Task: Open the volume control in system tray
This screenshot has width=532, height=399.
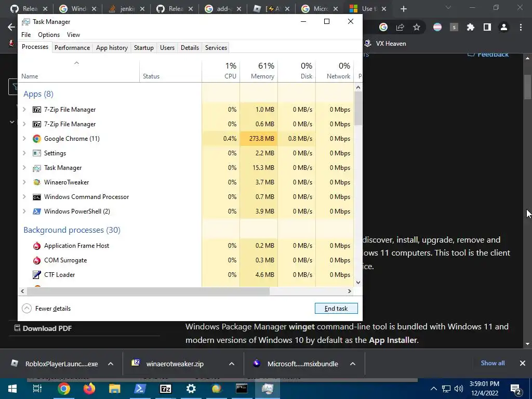Action: (x=459, y=389)
